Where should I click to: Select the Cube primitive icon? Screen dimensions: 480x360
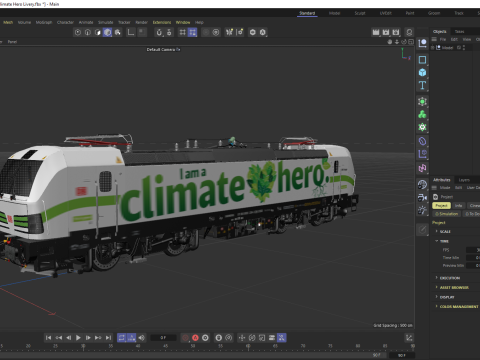coord(422,72)
